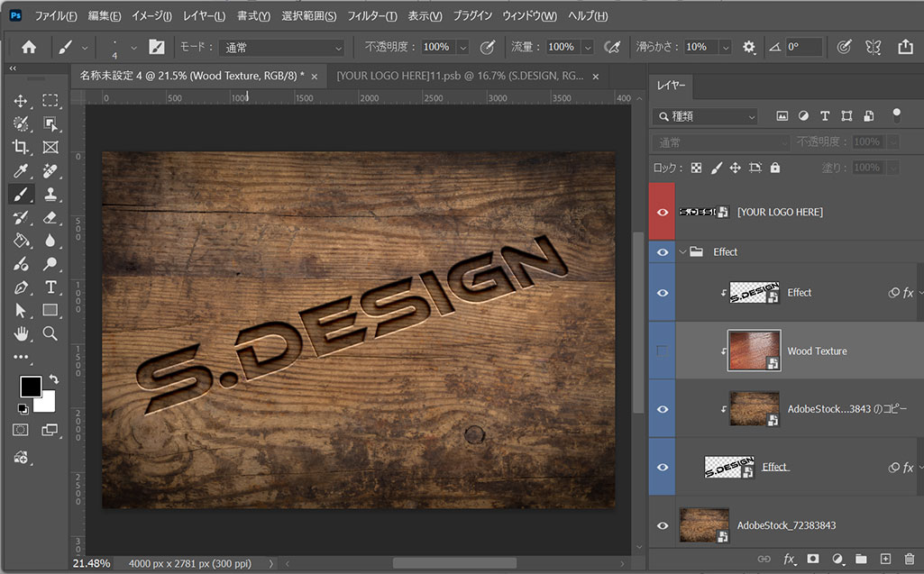
Task: Switch to the [YOUR LOGO HERE]11.psb tab
Action: pos(460,76)
